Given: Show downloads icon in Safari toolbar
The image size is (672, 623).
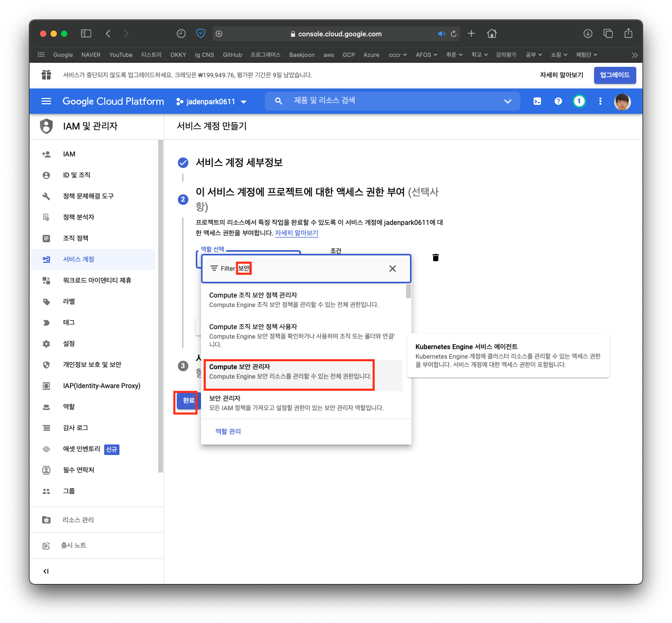Looking at the screenshot, I should pos(588,34).
